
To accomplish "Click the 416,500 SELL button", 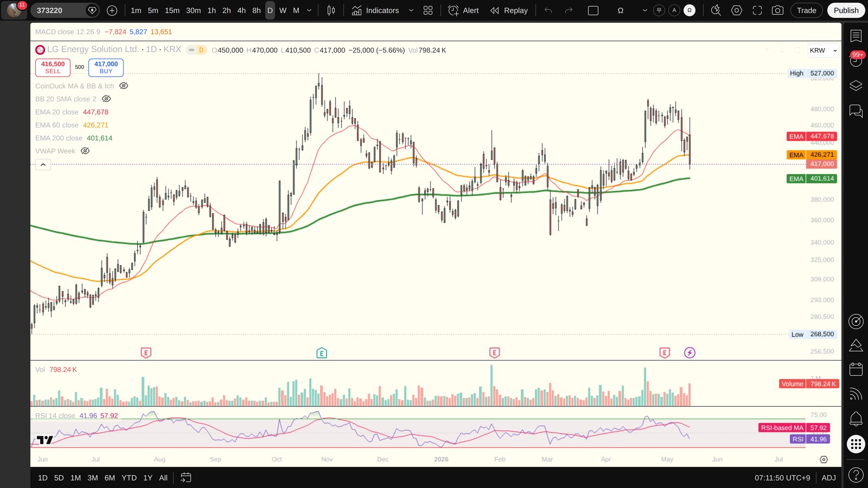I will pyautogui.click(x=53, y=67).
